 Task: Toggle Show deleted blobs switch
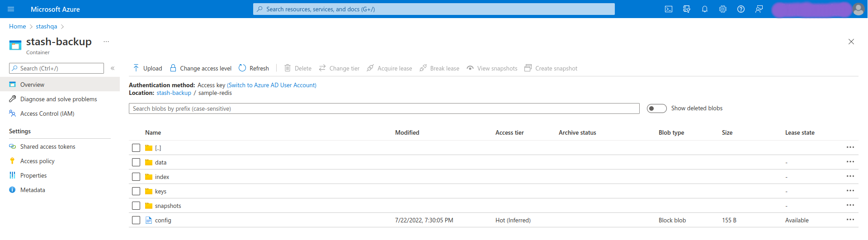656,108
